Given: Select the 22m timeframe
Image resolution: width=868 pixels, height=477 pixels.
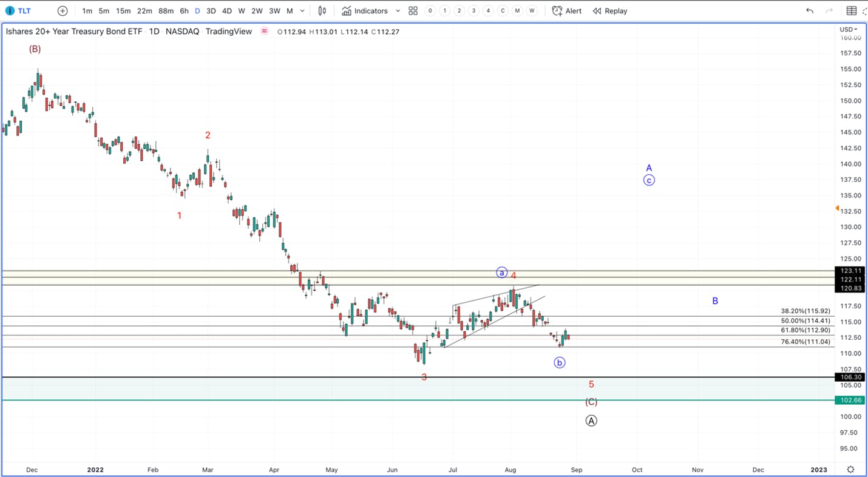Looking at the screenshot, I should (x=144, y=11).
